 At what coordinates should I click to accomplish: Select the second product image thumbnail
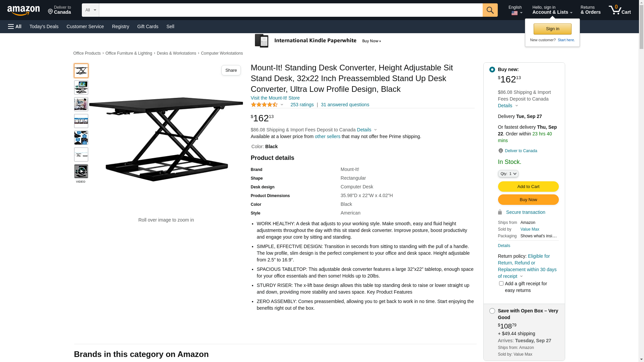tap(81, 87)
